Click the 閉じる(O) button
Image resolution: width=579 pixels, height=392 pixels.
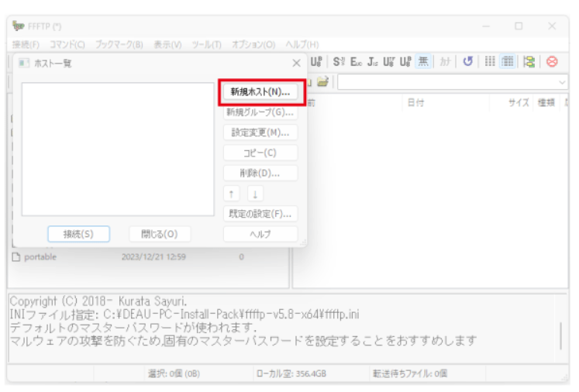point(159,234)
